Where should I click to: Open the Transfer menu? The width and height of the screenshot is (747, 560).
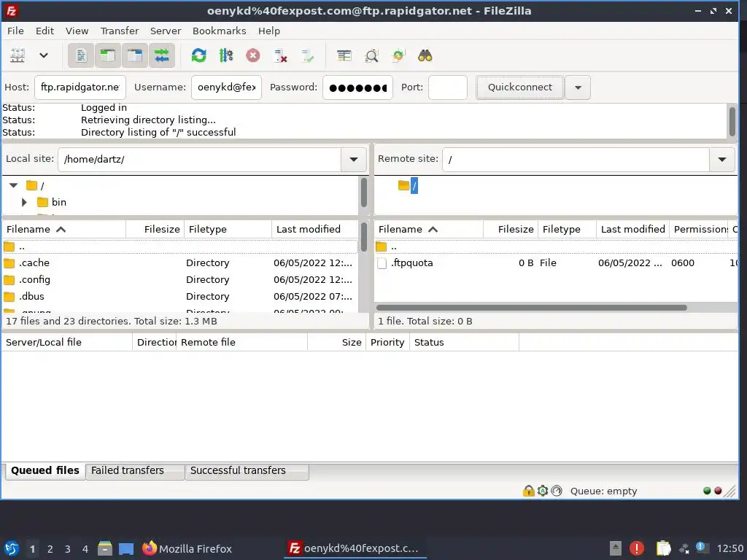click(x=120, y=31)
